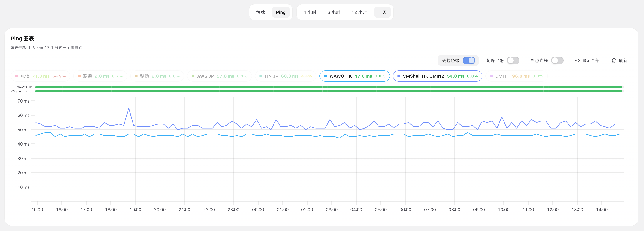
Task: Click the purple dot in DMIT chip
Action: pyautogui.click(x=491, y=76)
